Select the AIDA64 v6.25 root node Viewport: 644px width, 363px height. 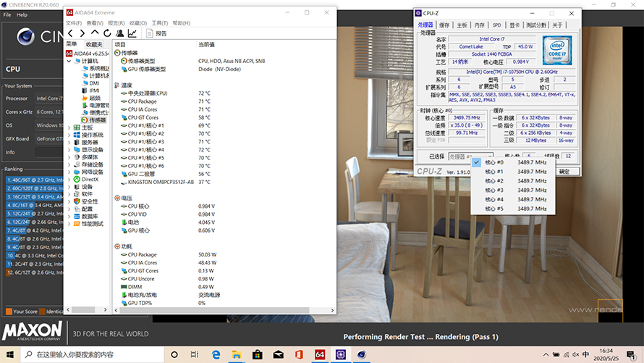[87, 54]
